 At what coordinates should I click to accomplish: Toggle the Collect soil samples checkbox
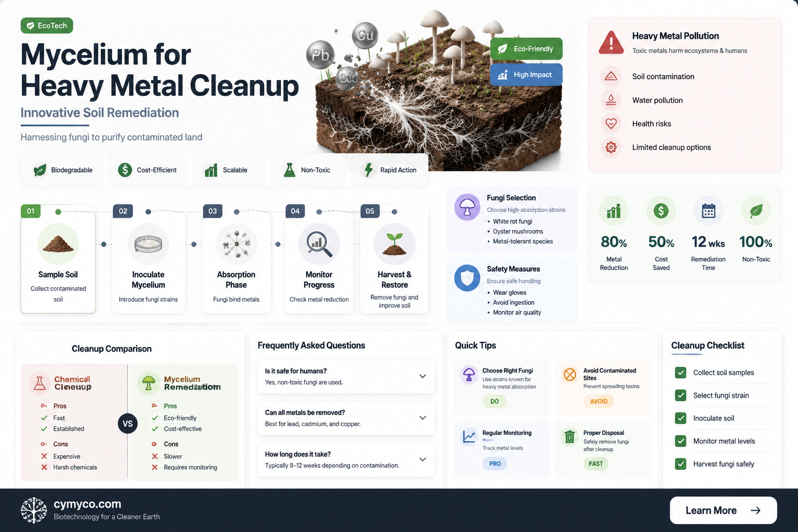[681, 373]
